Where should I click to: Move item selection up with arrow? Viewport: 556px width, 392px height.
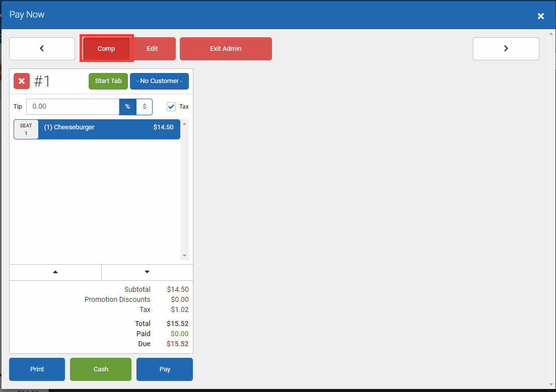[55, 272]
